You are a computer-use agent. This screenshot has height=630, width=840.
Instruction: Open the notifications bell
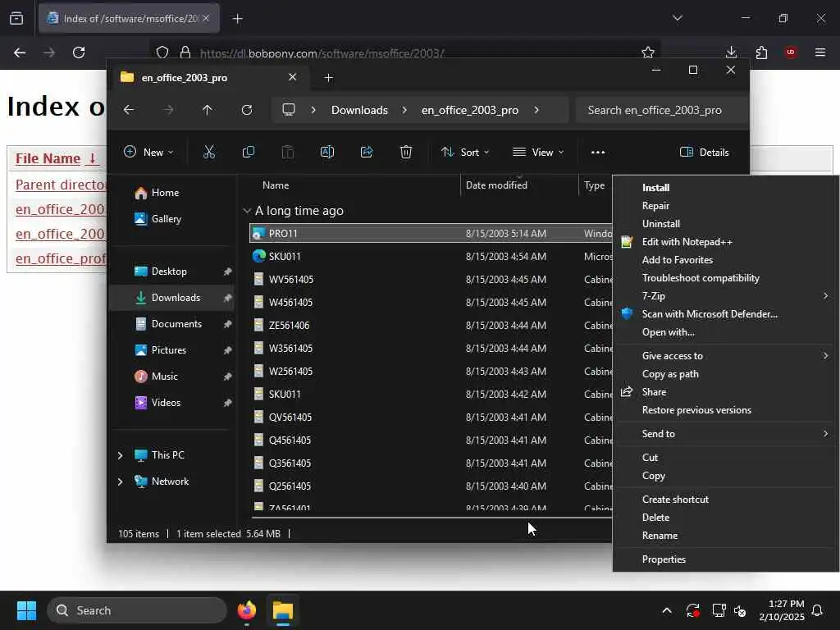pyautogui.click(x=818, y=610)
